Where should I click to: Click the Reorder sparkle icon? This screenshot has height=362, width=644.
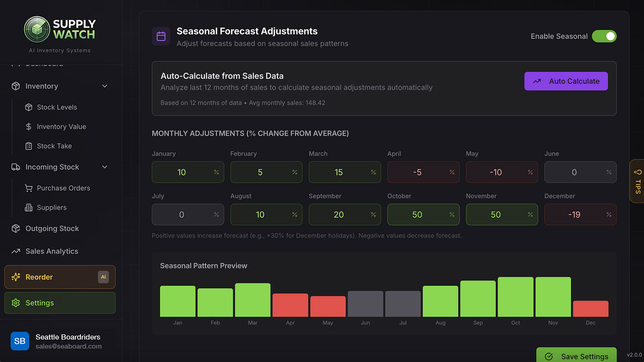16,277
